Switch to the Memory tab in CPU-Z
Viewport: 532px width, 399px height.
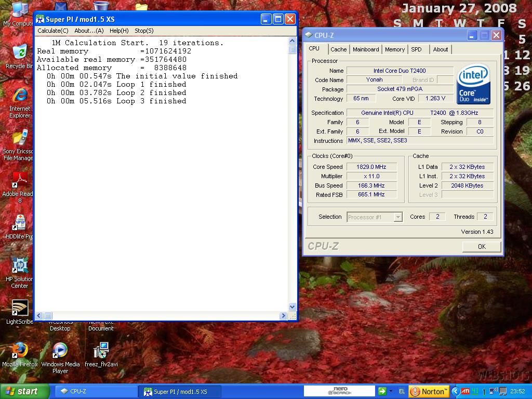pyautogui.click(x=395, y=49)
